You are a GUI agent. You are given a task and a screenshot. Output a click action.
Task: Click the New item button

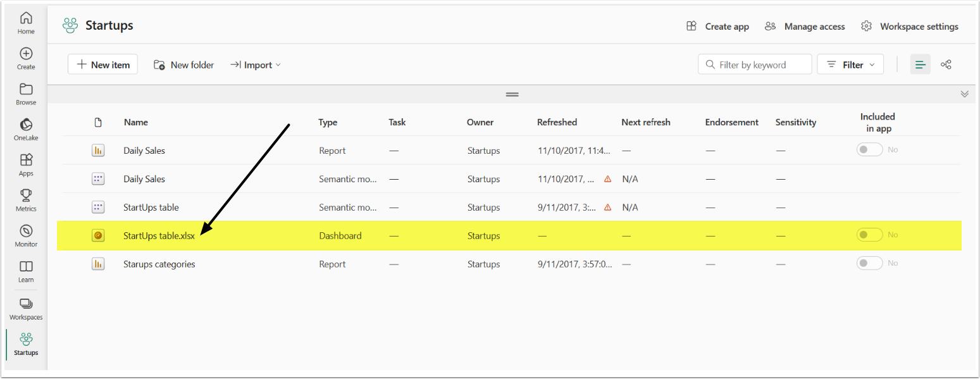coord(102,65)
